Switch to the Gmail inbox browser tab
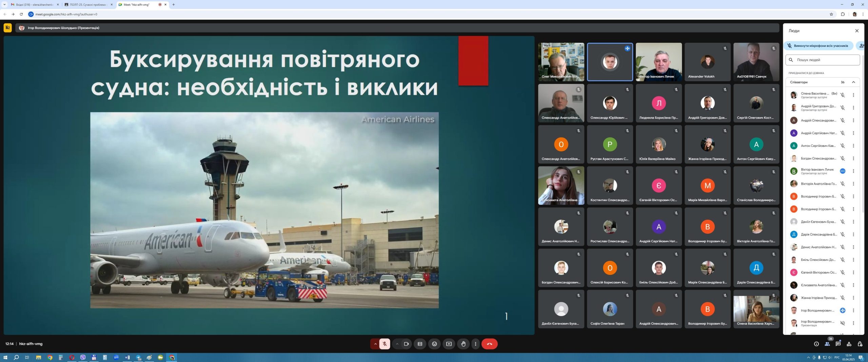 click(x=34, y=5)
